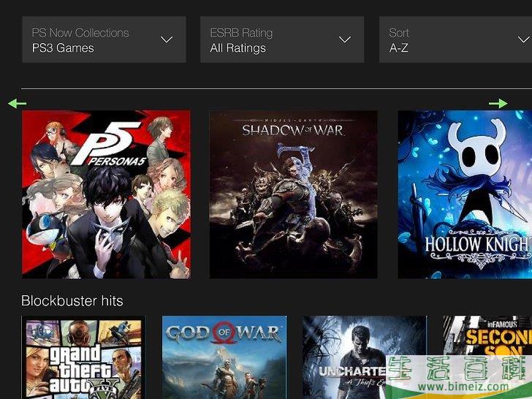Click the Blockbuster hits section heading

click(72, 301)
